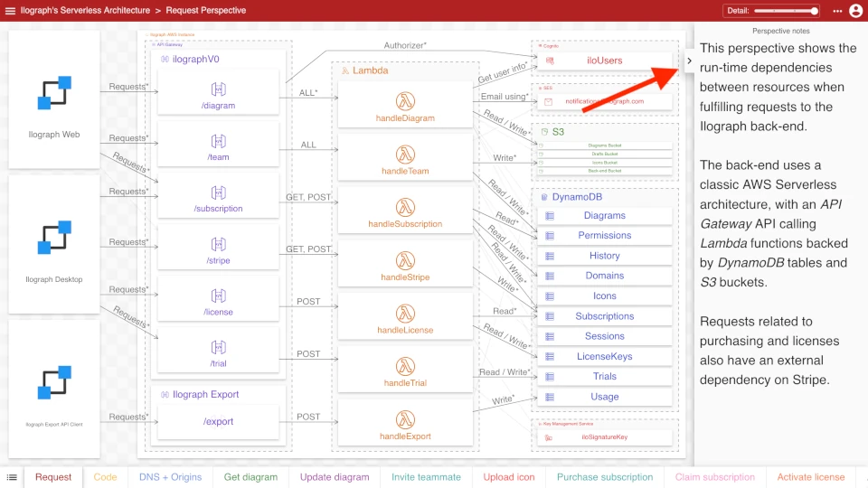Click the /team API route icon

[218, 141]
